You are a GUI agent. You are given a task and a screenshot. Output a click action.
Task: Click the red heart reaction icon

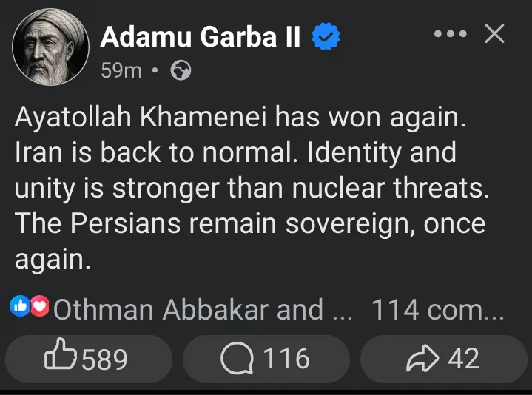(39, 306)
